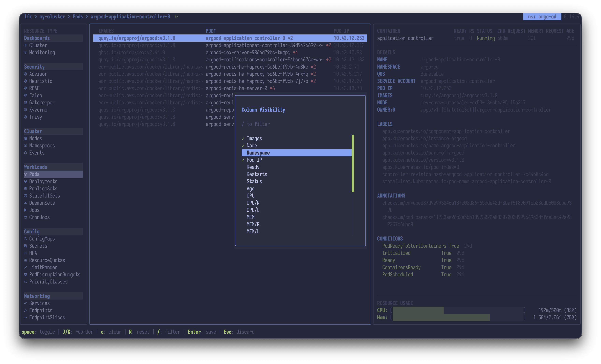
Task: Uncheck the Images column
Action: click(296, 138)
